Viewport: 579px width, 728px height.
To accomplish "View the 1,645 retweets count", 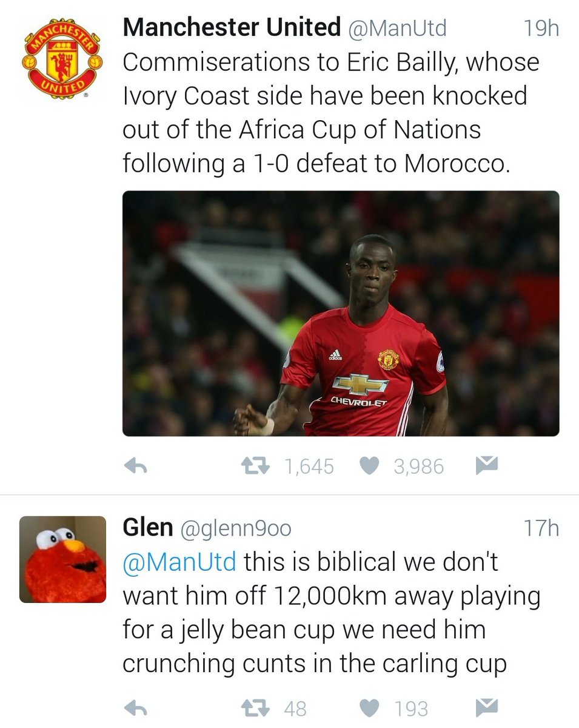I will pos(309,467).
